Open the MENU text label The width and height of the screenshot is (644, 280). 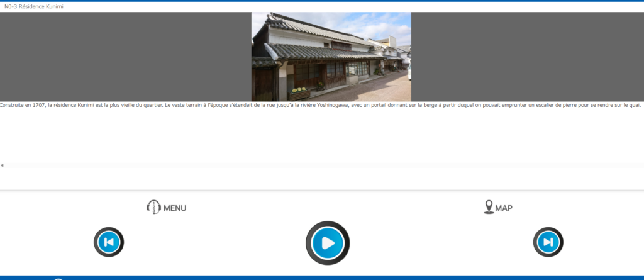click(175, 208)
